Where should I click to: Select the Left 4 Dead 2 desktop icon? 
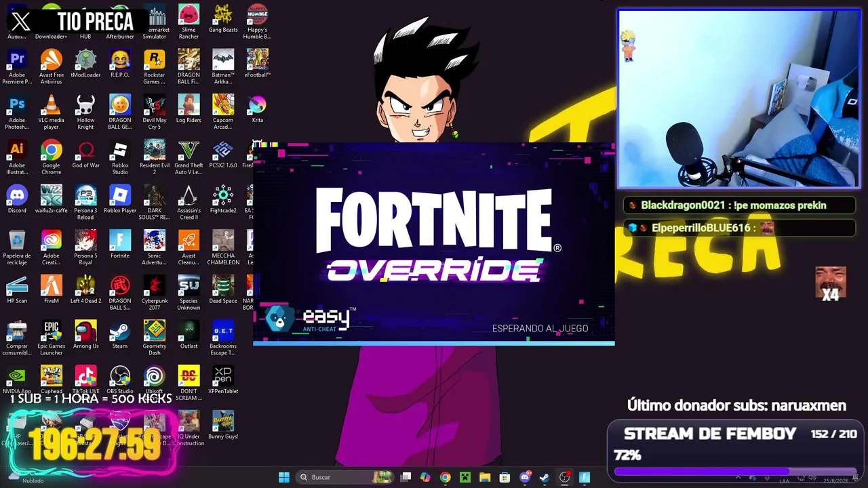pyautogui.click(x=85, y=289)
